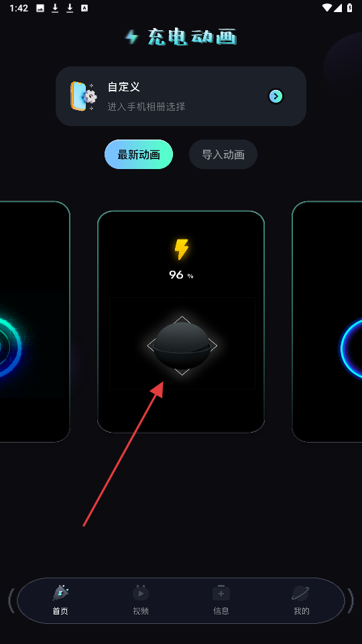
Task: Select the 导入动画 button
Action: 223,154
